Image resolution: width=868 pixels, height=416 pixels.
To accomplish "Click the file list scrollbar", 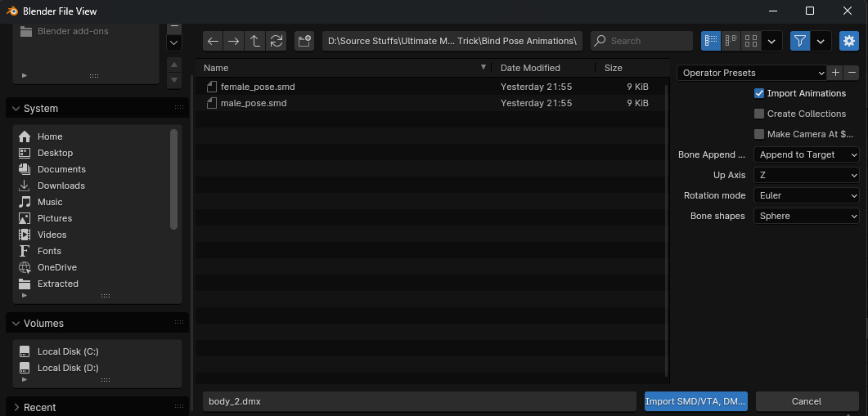I will pyautogui.click(x=666, y=230).
